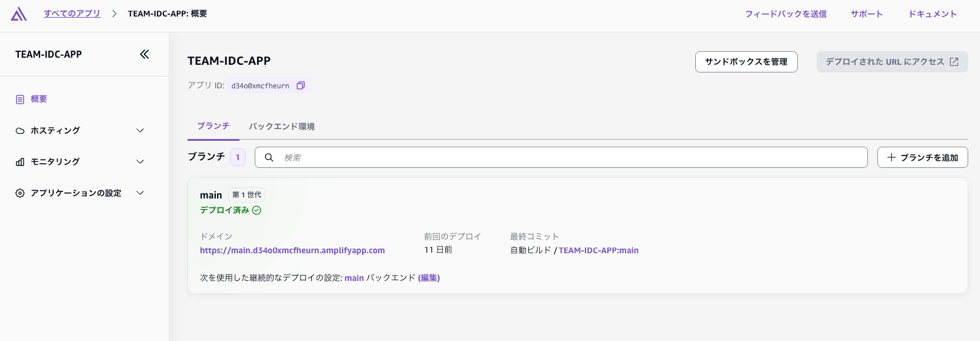Click the main backend link
Image resolution: width=980 pixels, height=341 pixels.
(354, 278)
